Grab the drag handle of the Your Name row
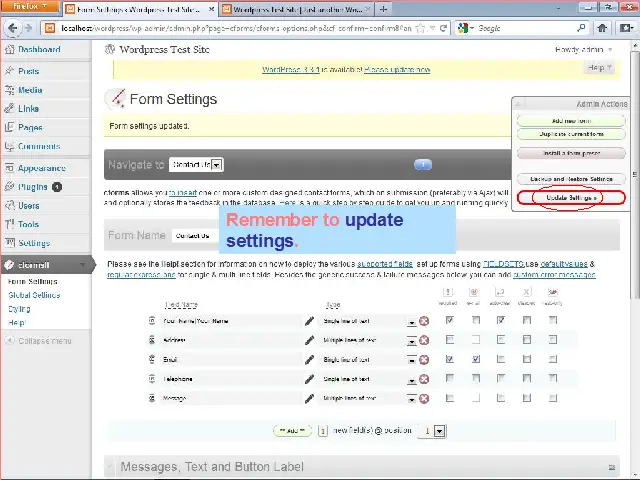 (x=152, y=321)
